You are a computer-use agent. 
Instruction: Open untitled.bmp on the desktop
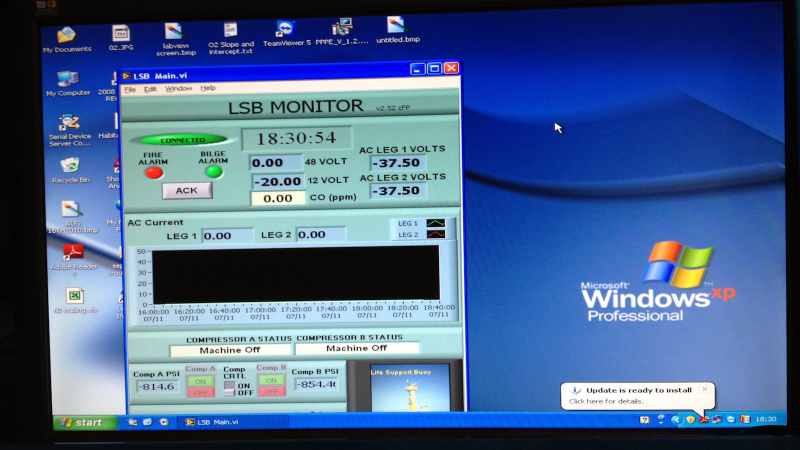(397, 30)
